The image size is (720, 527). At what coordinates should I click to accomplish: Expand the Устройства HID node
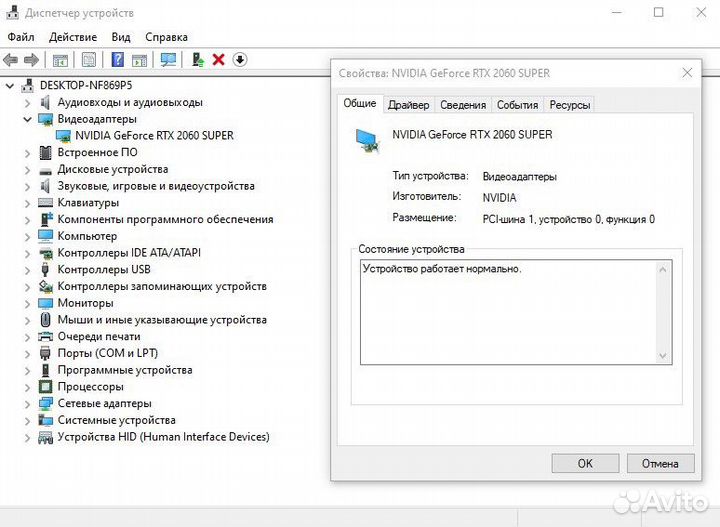coord(28,437)
